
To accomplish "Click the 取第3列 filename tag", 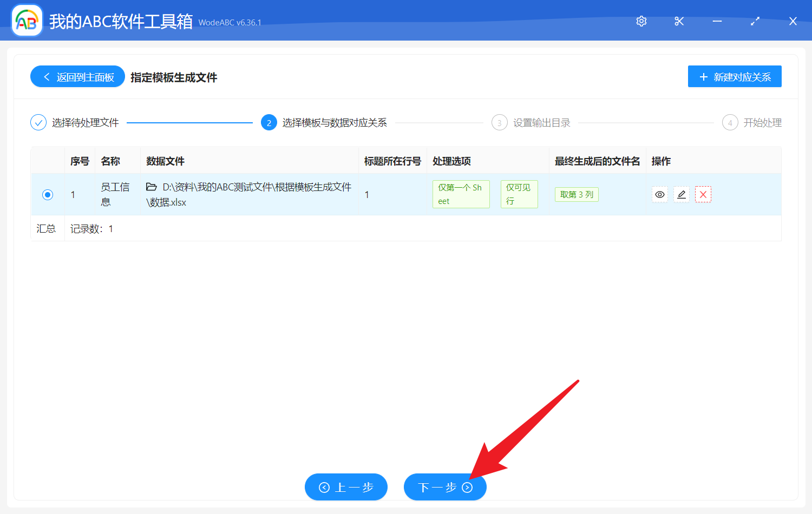I will click(x=576, y=194).
